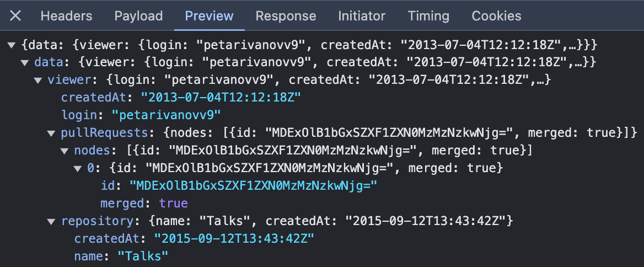
Task: Collapse the repository node
Action: click(x=51, y=221)
